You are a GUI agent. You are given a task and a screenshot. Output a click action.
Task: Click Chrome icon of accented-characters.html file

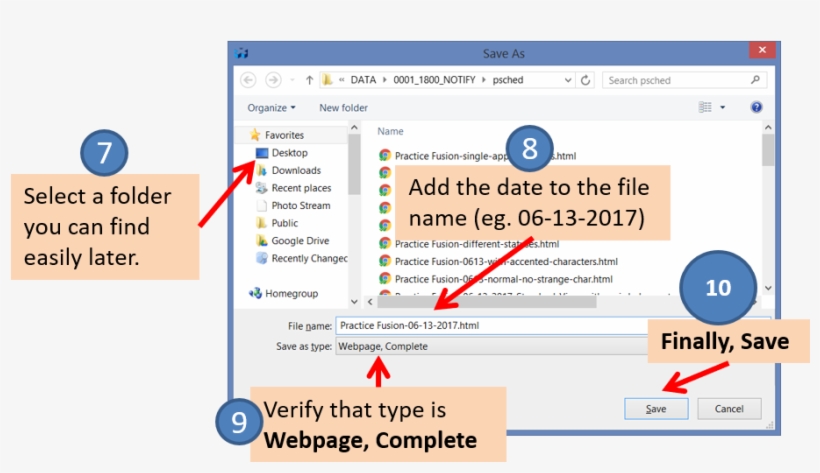[x=385, y=261]
